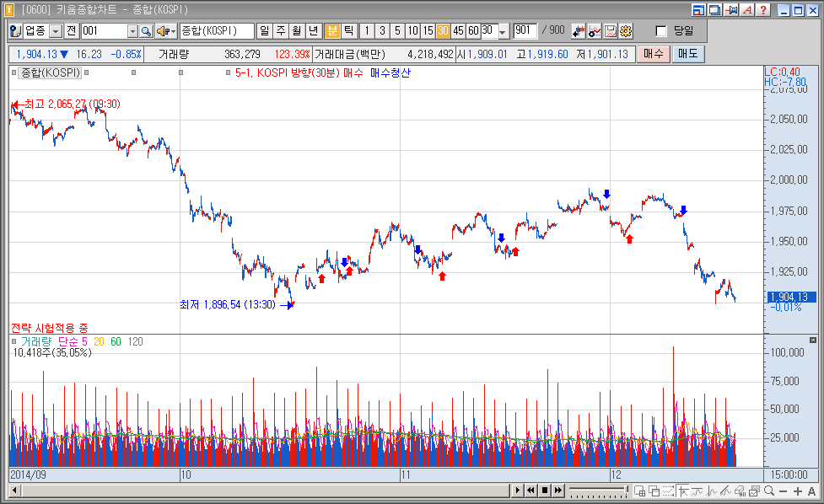Select the 60-minute interval button

click(x=473, y=31)
